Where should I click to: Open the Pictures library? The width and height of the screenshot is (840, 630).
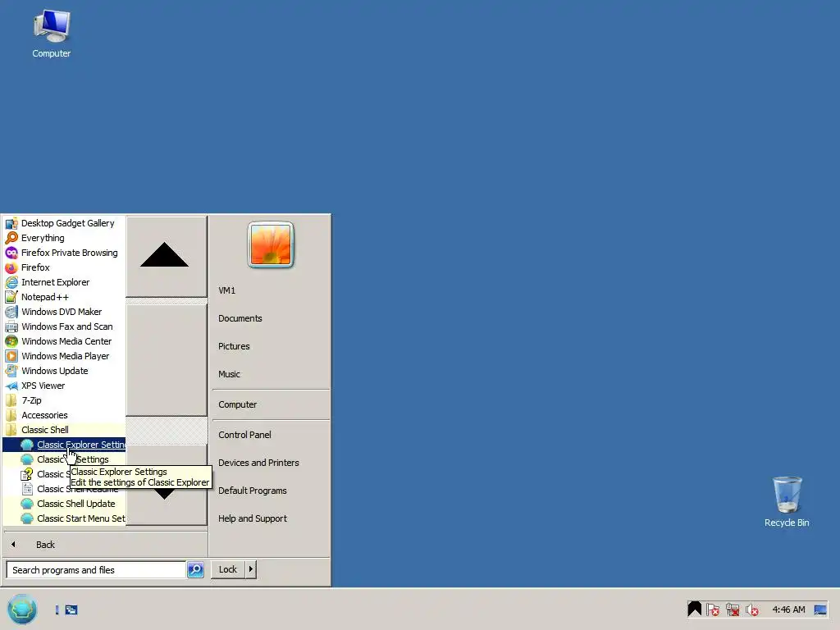pos(271,346)
